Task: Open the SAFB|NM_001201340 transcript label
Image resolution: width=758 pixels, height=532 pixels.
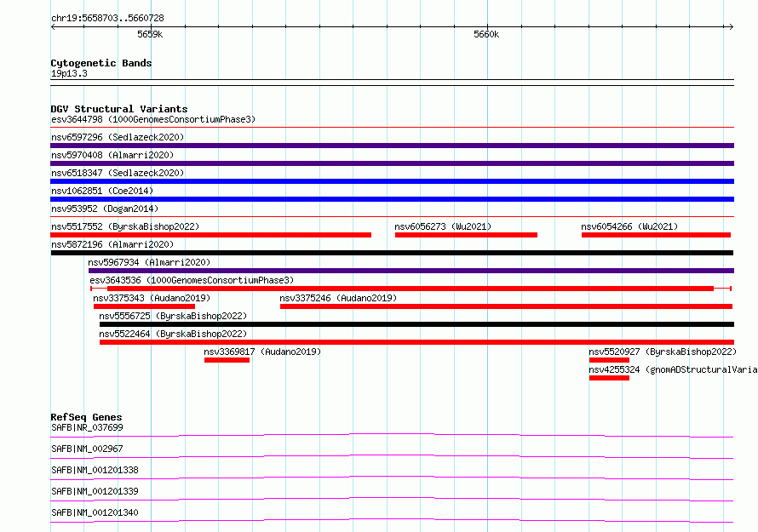Action: click(95, 512)
